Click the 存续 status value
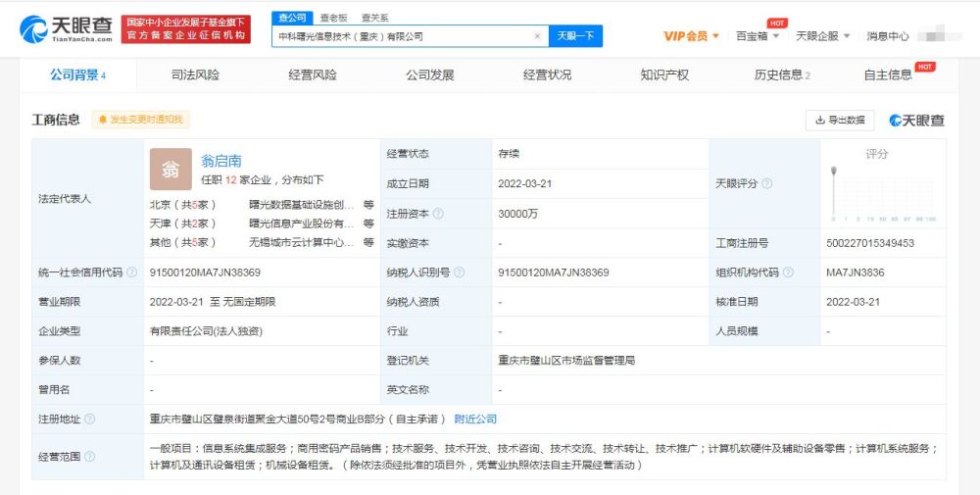 pyautogui.click(x=509, y=154)
